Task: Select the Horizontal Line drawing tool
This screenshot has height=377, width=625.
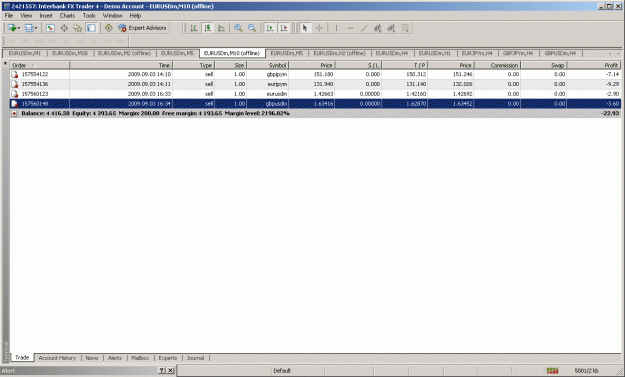Action: point(350,28)
